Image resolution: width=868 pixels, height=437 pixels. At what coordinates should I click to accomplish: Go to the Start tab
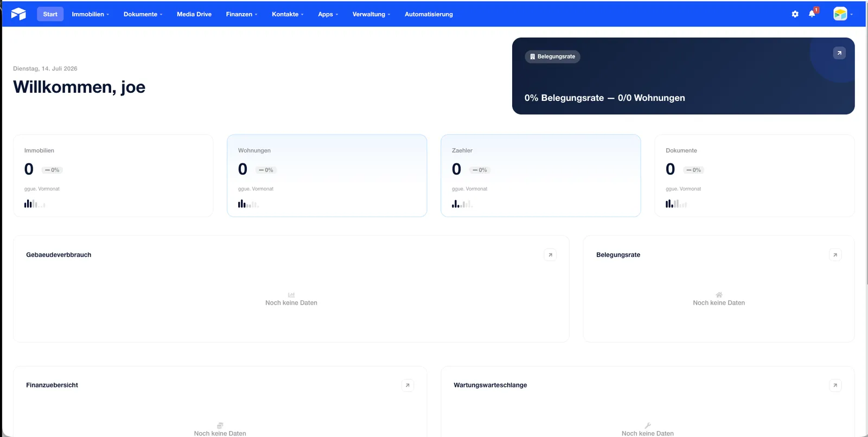50,14
